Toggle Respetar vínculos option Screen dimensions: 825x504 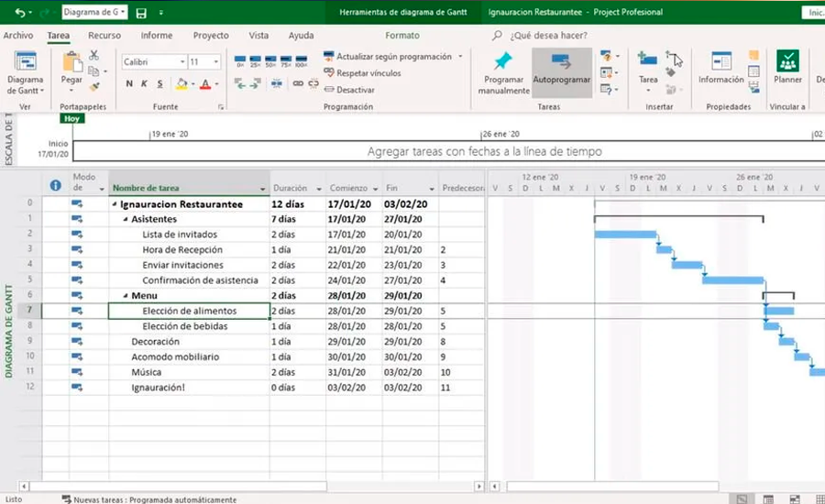coord(362,73)
